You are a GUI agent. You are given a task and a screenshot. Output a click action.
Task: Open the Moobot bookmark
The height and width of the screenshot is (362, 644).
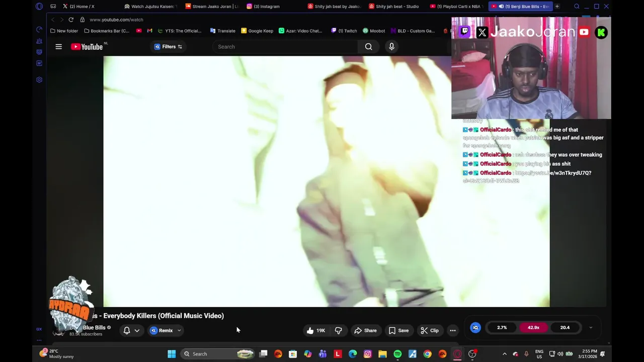point(374,31)
